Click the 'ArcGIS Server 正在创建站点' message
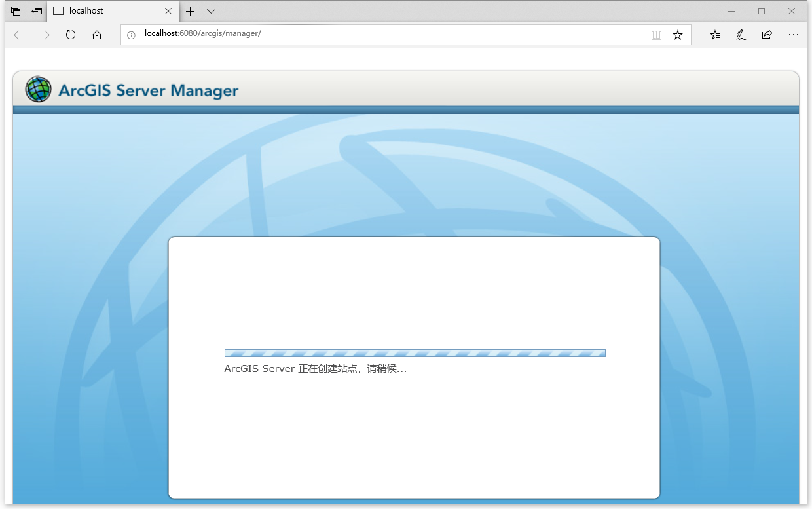Screen dimensions: 812x509 [316, 369]
